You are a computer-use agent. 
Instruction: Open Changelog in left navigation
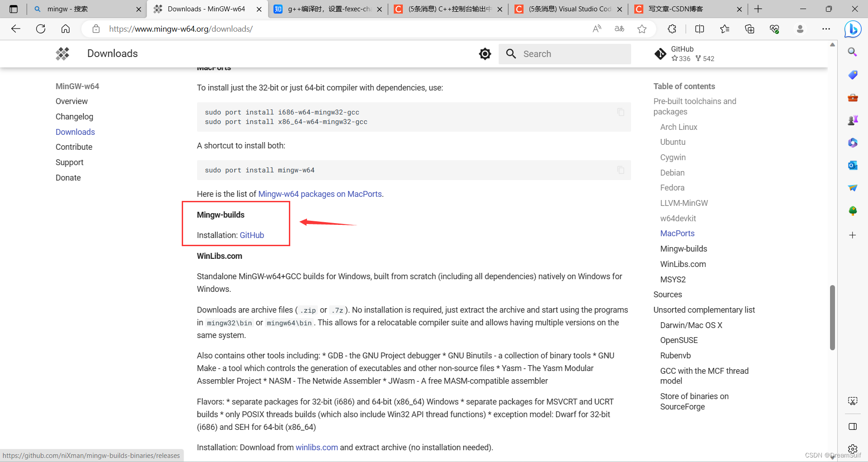[x=74, y=117]
